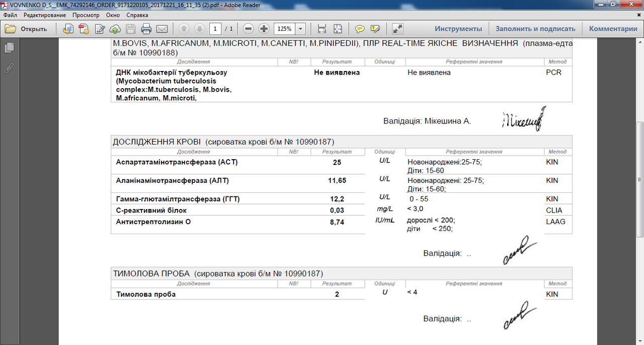The image size is (644, 345).
Task: Show attachments paperclip in left sidebar
Action: 9,67
